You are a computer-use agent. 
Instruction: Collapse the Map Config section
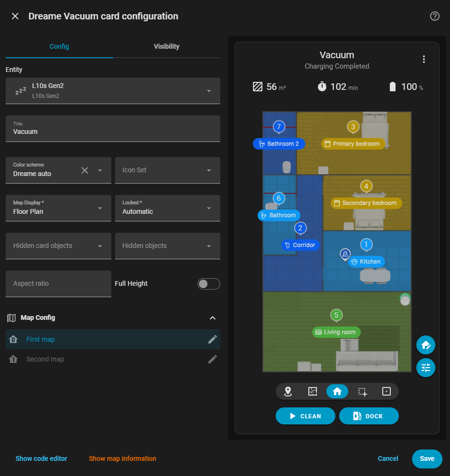pyautogui.click(x=212, y=318)
